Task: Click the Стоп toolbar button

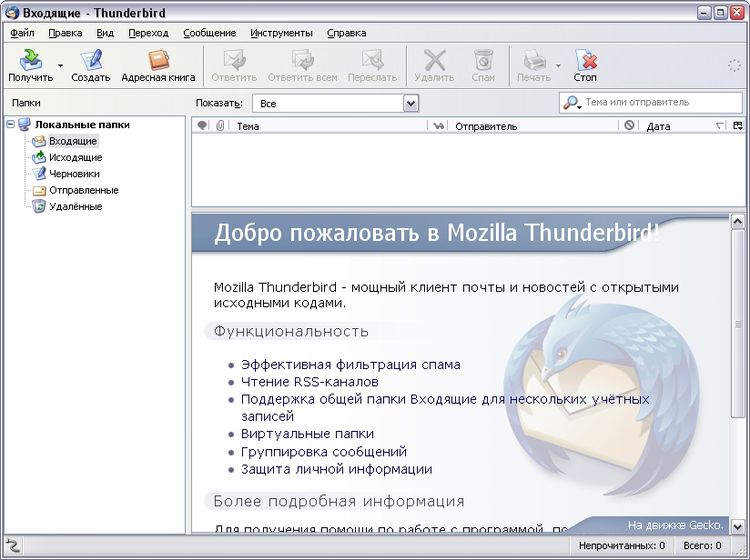Action: [585, 66]
